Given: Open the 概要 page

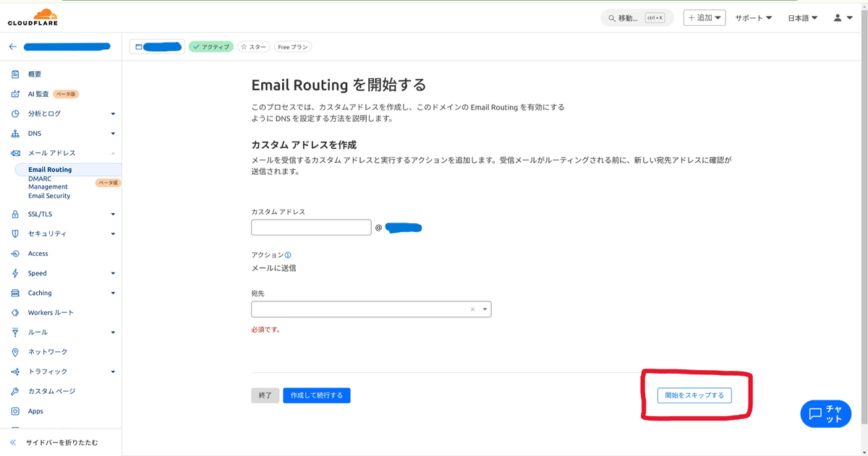Looking at the screenshot, I should (35, 74).
